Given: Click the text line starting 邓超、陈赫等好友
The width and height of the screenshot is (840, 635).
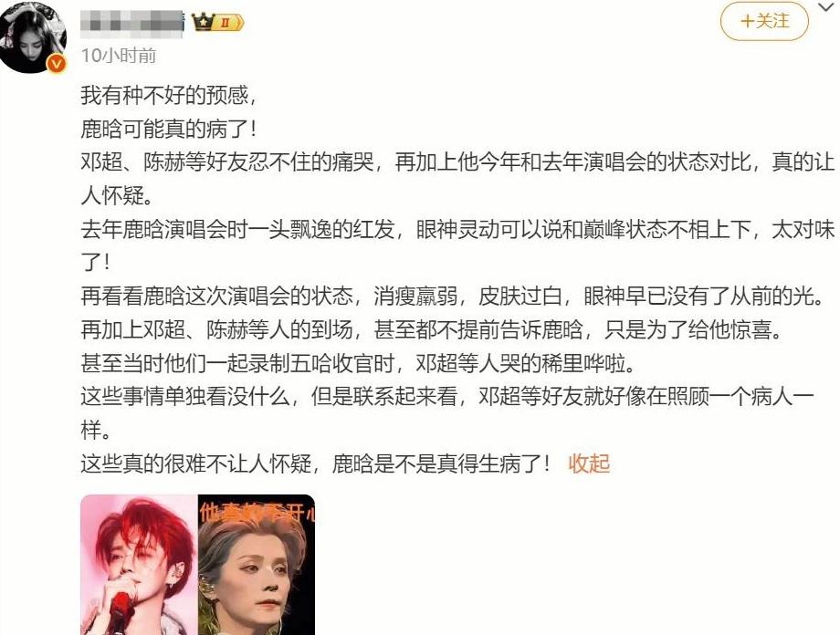Looking at the screenshot, I should (458, 179).
